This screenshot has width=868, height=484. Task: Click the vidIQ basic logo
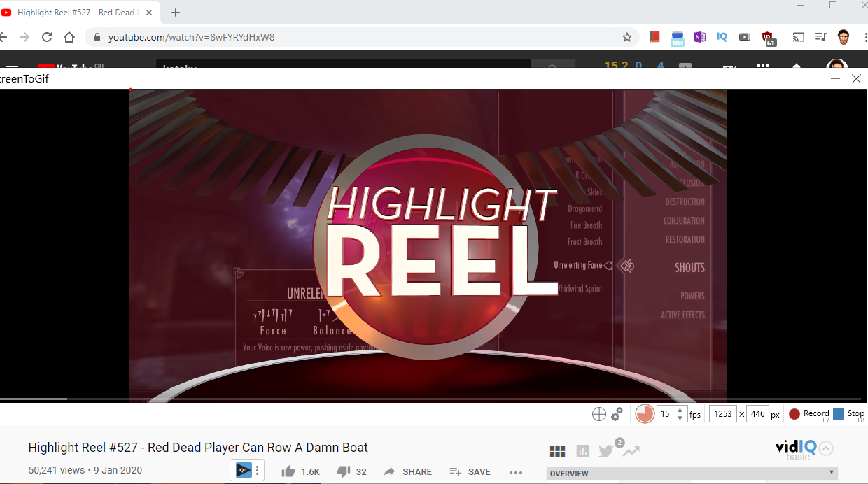(x=797, y=450)
